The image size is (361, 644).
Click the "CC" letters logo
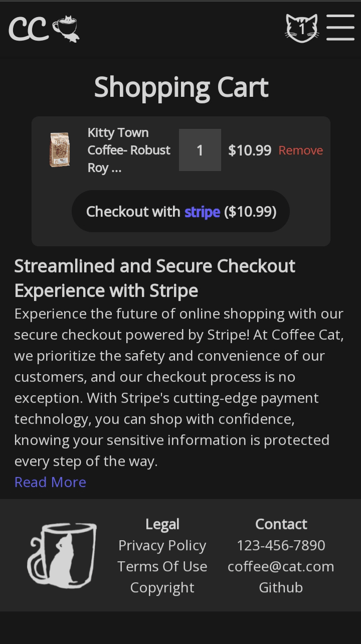point(28,29)
